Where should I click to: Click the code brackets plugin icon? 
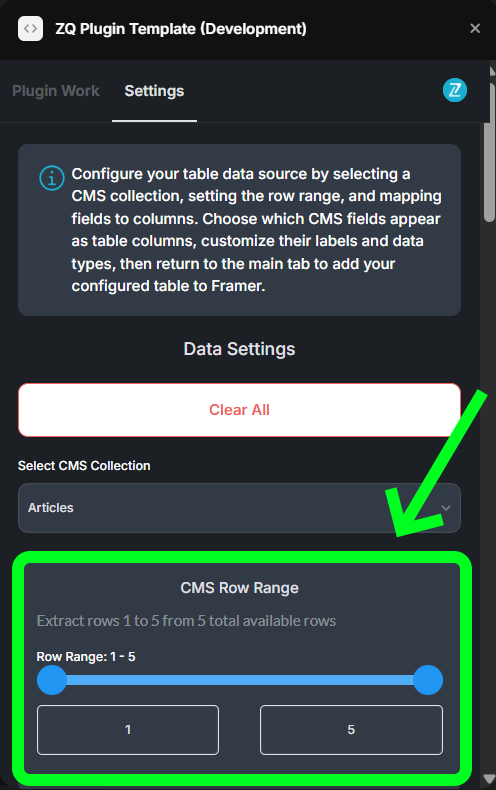click(30, 29)
